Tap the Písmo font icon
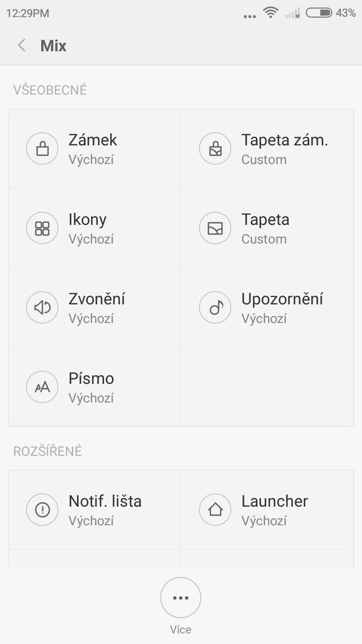 click(42, 387)
